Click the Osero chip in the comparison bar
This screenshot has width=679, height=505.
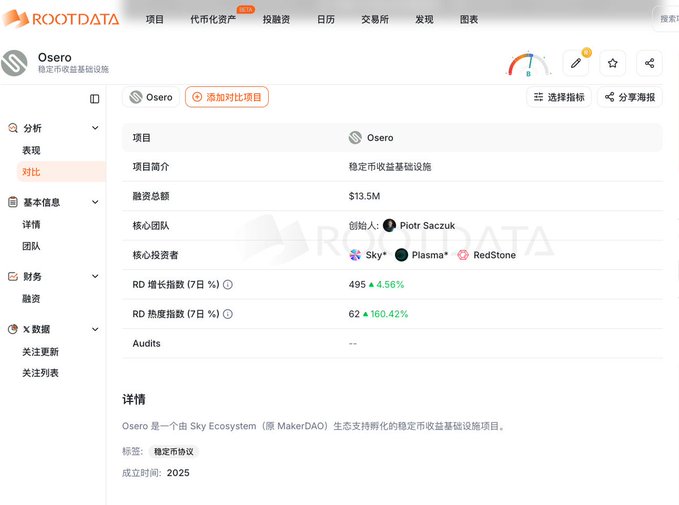(x=151, y=97)
